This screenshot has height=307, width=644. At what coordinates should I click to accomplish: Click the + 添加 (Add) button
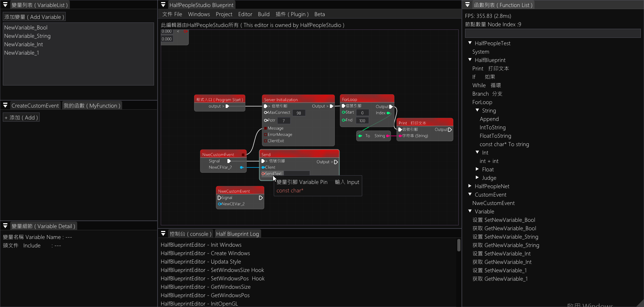(x=21, y=117)
